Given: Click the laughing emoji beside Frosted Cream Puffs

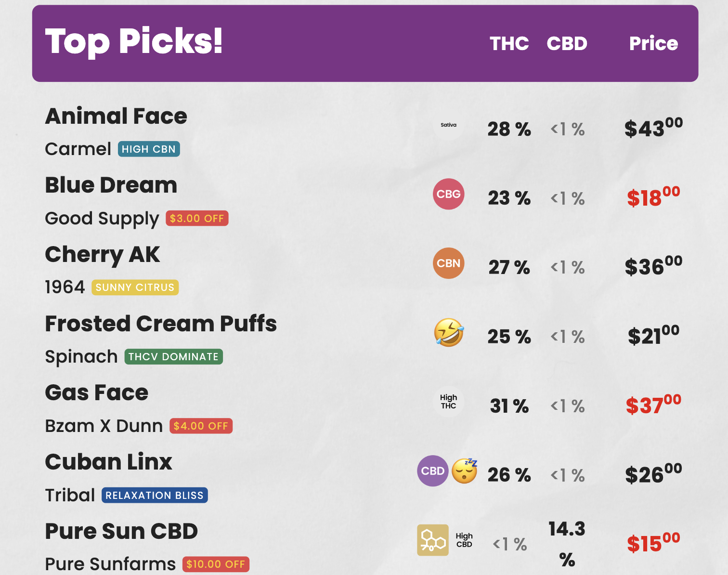Looking at the screenshot, I should point(449,333).
